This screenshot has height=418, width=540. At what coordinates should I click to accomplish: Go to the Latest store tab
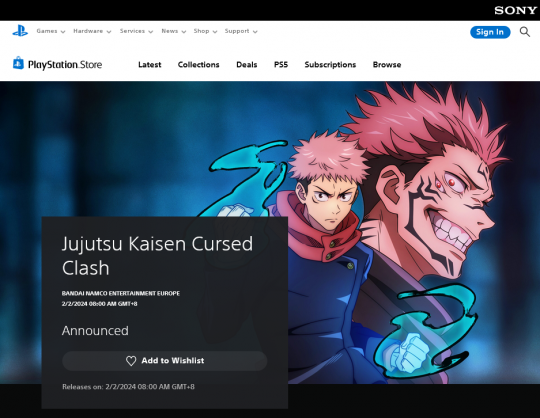(149, 65)
